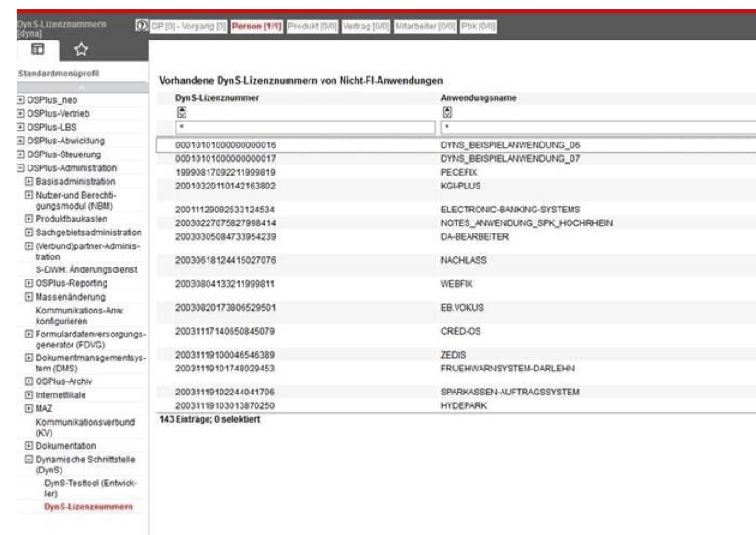Screen dimensions: 756x535
Task: Expand the OSPlus_neo tree node
Action: [20, 100]
